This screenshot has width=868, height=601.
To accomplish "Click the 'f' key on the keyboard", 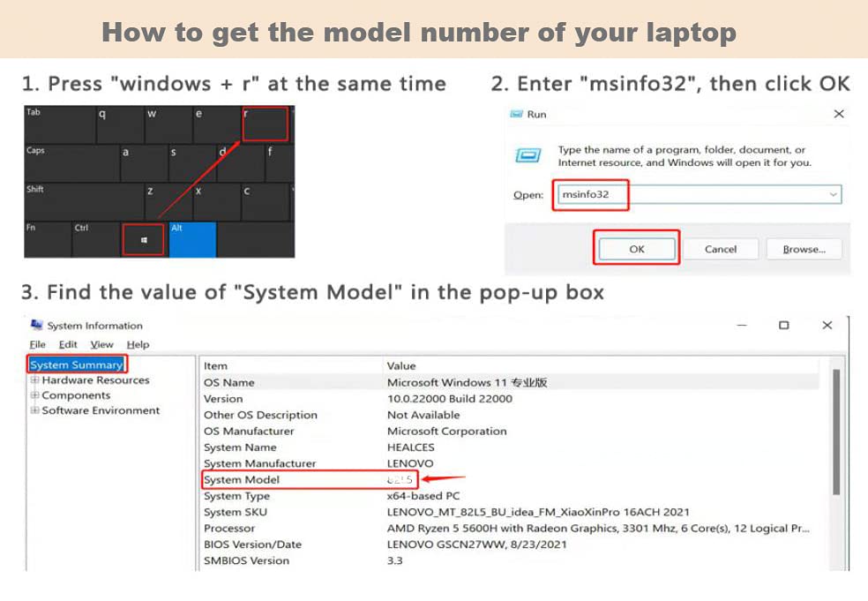I will [x=280, y=163].
